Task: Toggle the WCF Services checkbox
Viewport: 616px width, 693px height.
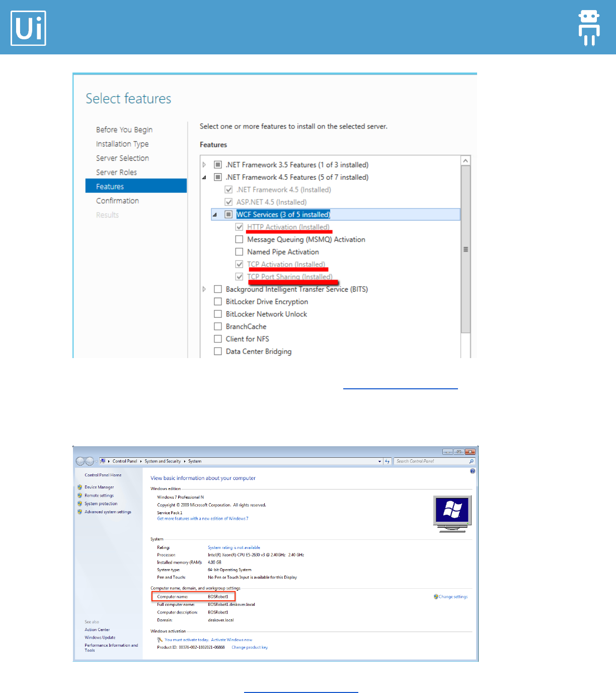Action: point(228,215)
